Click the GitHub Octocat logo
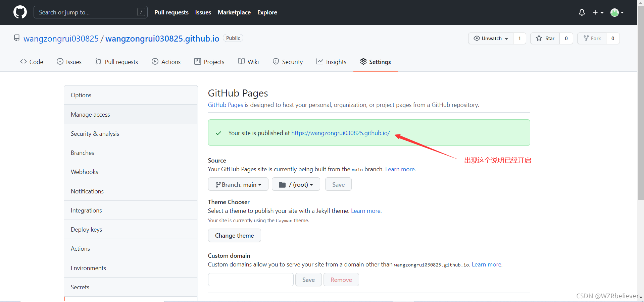644x302 pixels. 20,12
